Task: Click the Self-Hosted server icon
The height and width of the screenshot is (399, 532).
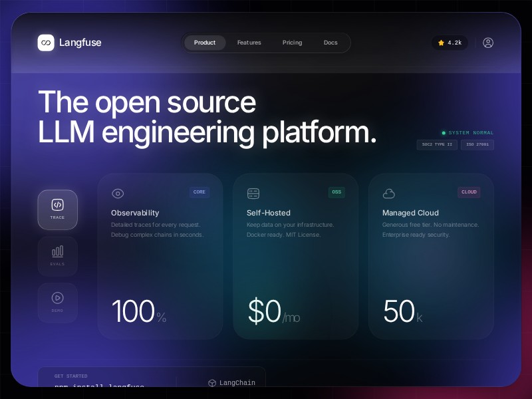Action: 253,194
